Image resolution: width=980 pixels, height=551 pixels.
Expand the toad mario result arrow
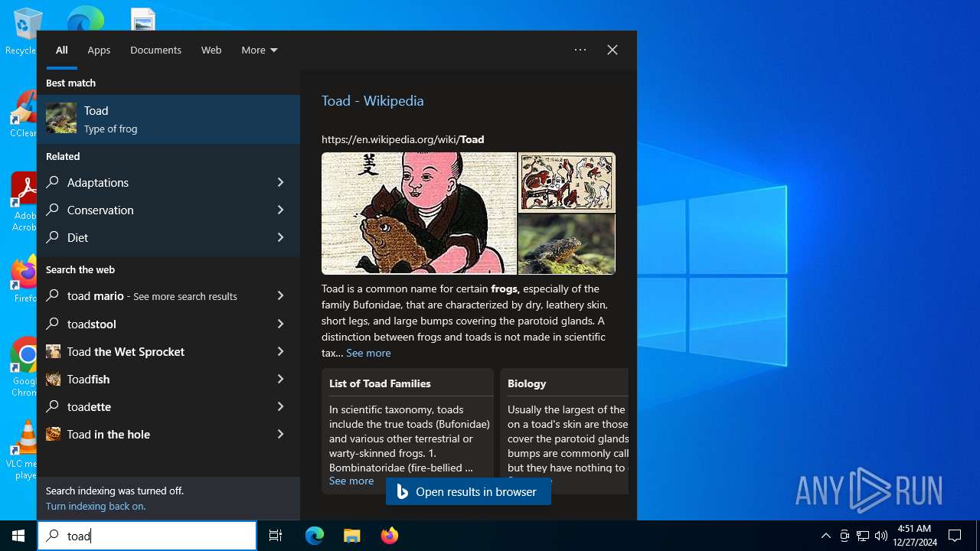(280, 295)
